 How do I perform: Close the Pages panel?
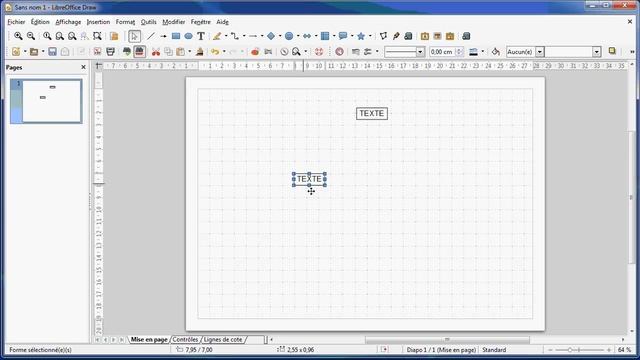pos(83,67)
